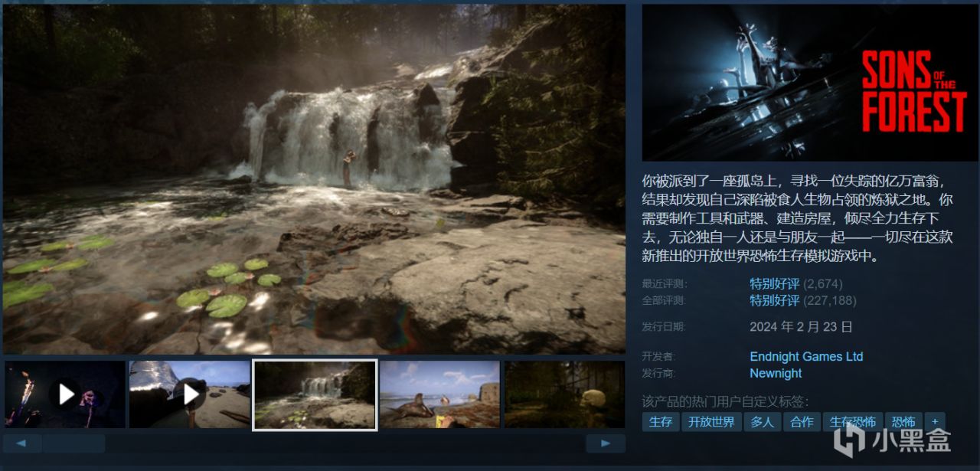Screen dimensions: 980x471
Task: Click the 最近评测 label
Action: pyautogui.click(x=664, y=284)
